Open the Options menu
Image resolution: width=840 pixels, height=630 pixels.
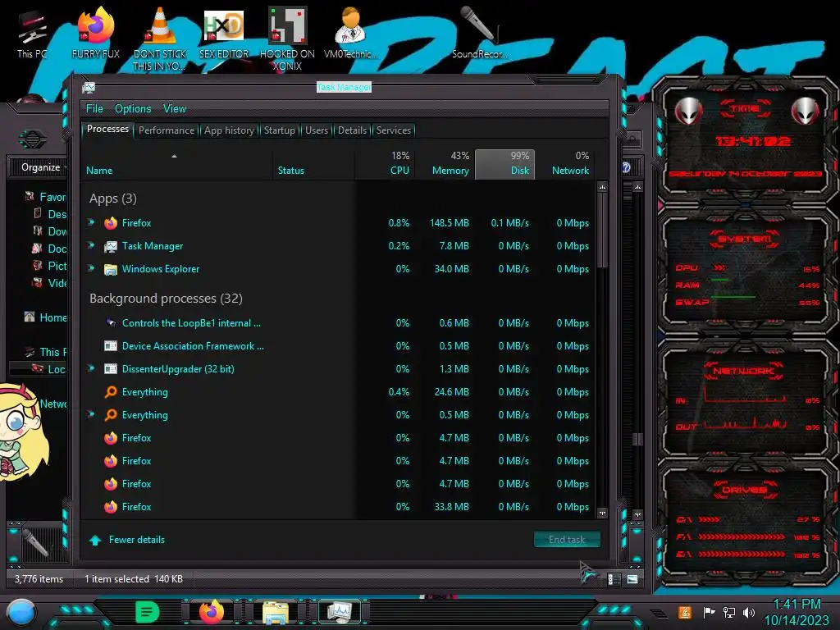click(133, 109)
